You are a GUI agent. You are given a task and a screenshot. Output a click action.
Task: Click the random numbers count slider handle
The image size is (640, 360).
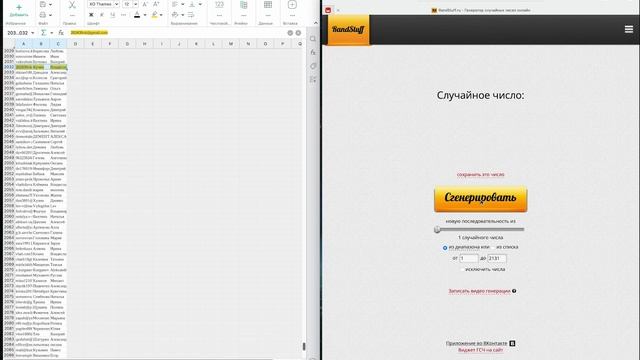(437, 229)
